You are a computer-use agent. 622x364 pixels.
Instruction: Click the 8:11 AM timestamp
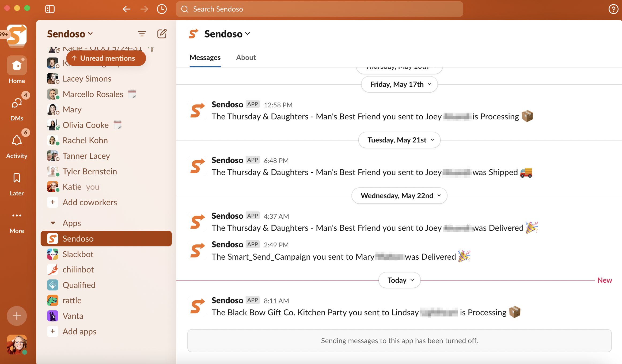click(276, 301)
